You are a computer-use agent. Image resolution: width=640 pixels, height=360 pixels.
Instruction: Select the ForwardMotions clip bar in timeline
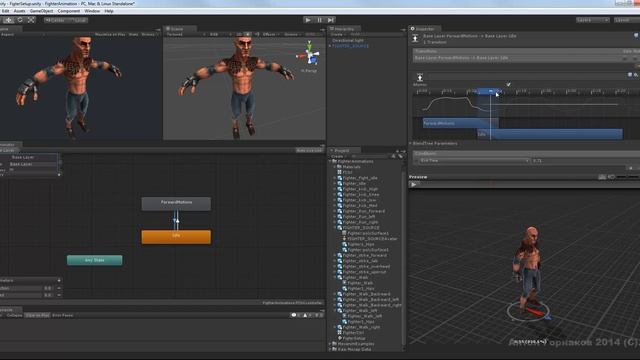coord(460,123)
